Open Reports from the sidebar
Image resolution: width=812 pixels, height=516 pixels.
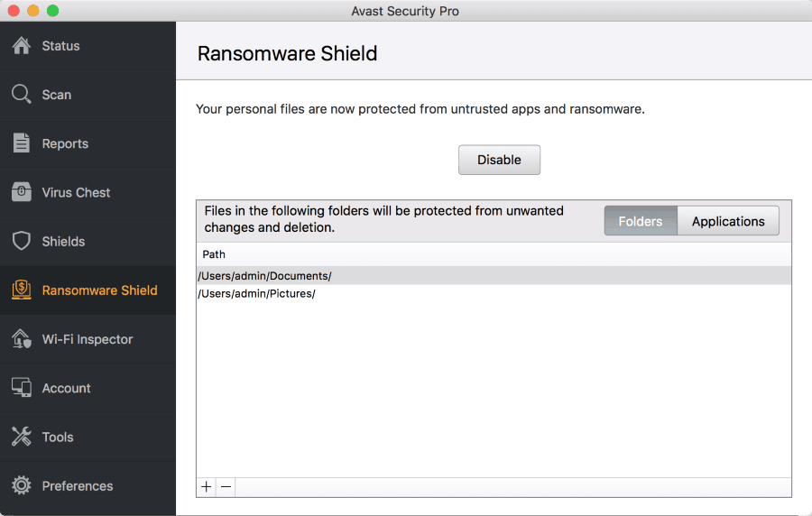click(65, 143)
